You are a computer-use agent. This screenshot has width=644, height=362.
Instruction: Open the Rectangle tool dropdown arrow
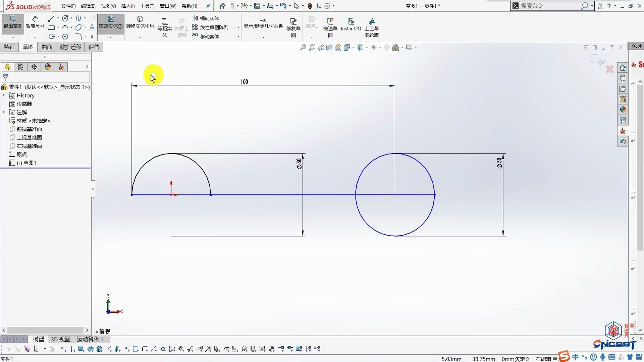57,27
